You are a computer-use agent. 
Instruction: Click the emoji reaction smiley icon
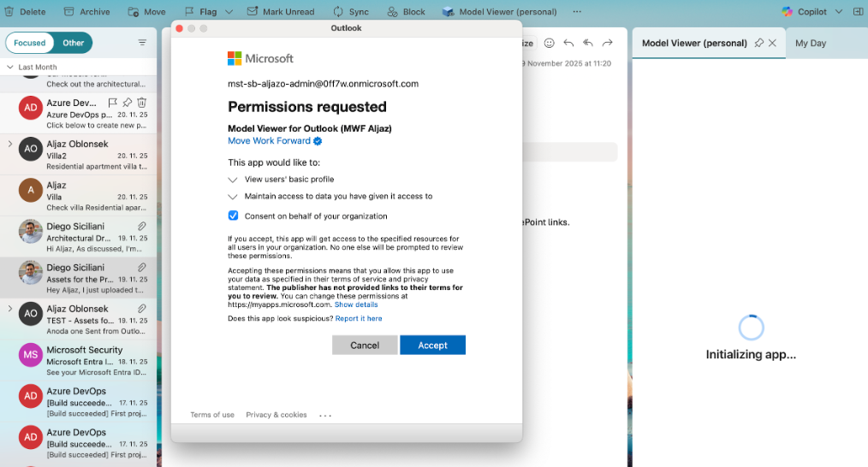(x=550, y=43)
